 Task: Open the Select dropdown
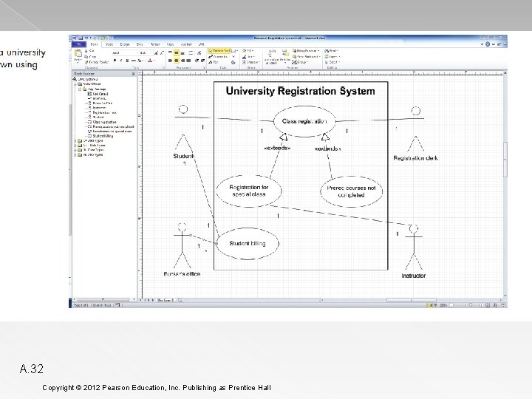coord(332,62)
